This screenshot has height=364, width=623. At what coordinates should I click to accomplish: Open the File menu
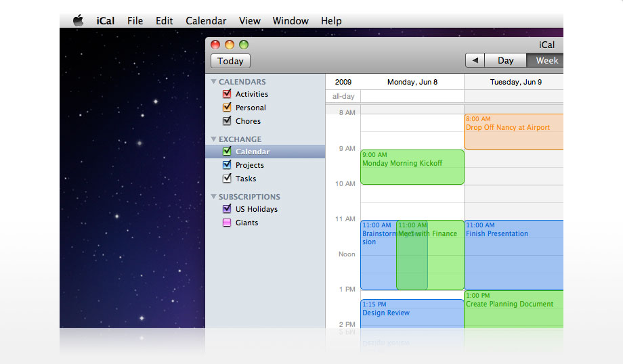[x=135, y=21]
